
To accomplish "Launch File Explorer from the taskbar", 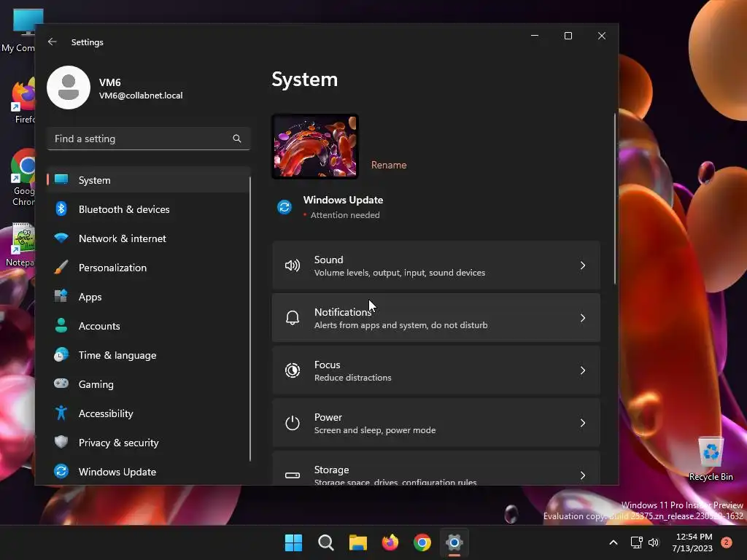I will 357,542.
